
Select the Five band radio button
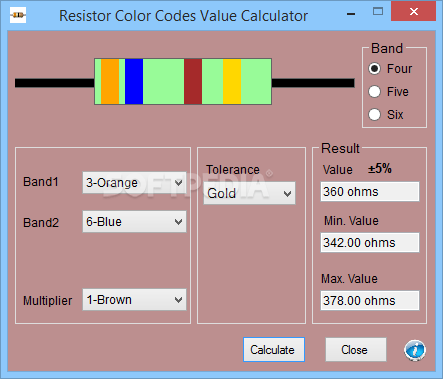pos(374,91)
